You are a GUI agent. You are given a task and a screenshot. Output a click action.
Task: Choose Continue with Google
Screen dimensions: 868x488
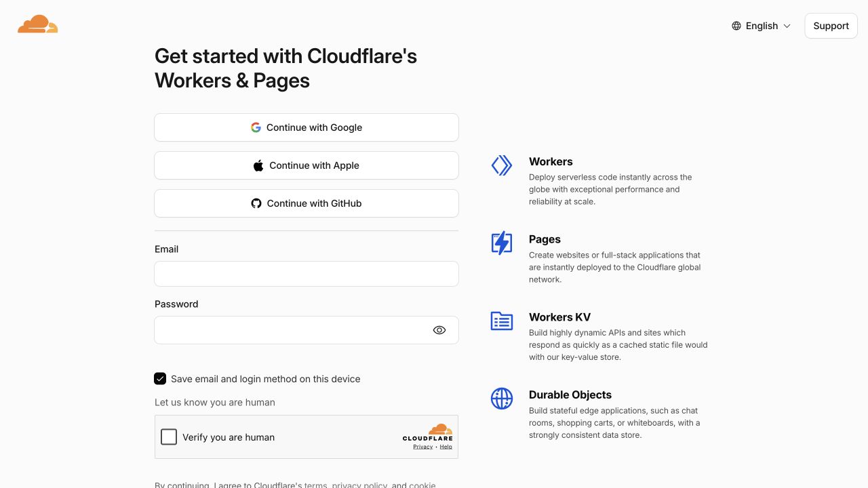[307, 127]
